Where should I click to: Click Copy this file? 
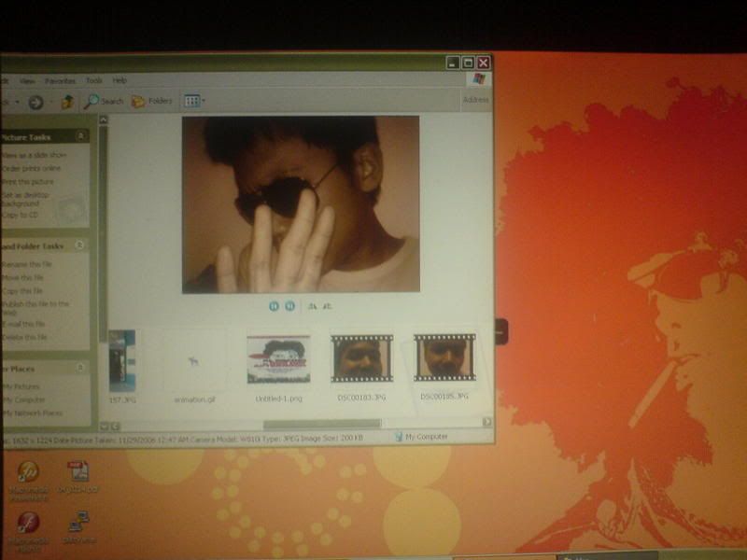(22, 291)
